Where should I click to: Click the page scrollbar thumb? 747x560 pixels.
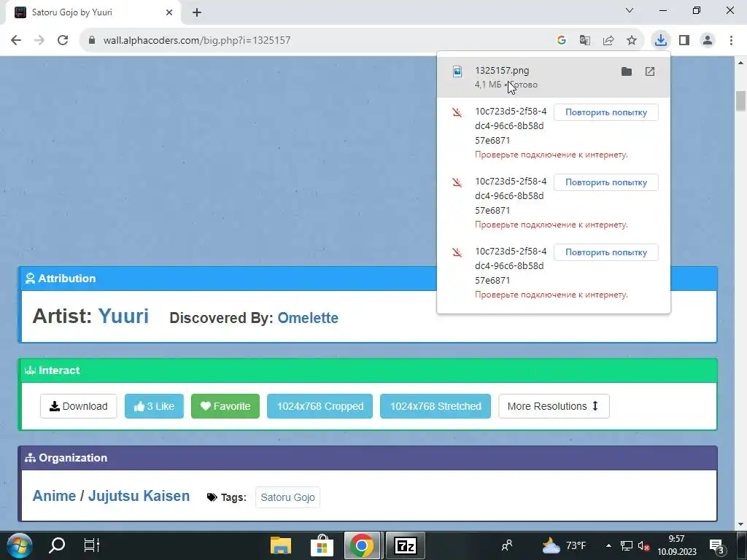click(x=741, y=101)
